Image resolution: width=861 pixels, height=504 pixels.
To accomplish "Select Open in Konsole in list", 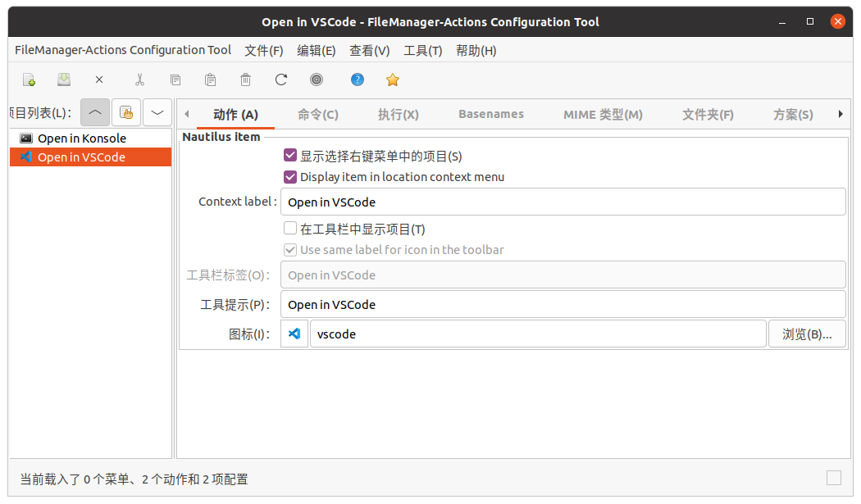I will pyautogui.click(x=81, y=138).
